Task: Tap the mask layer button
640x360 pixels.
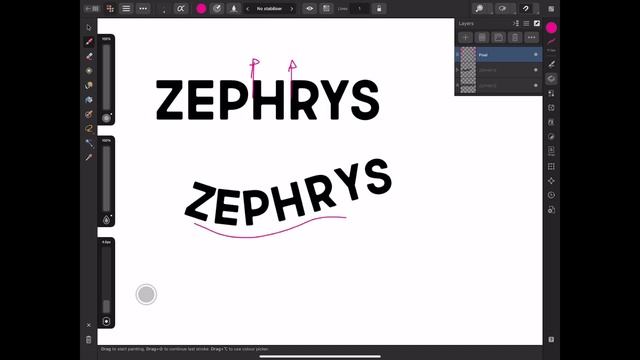Action: 498,38
